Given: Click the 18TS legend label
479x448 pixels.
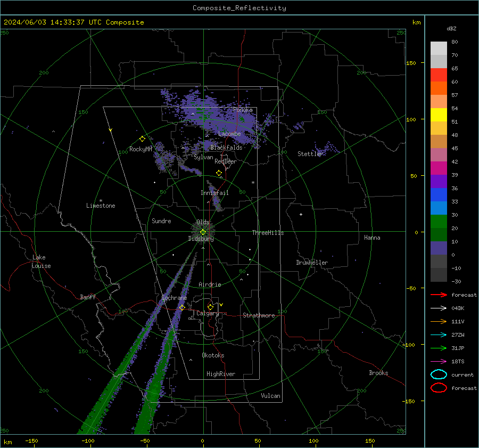Looking at the screenshot, I should [x=458, y=362].
